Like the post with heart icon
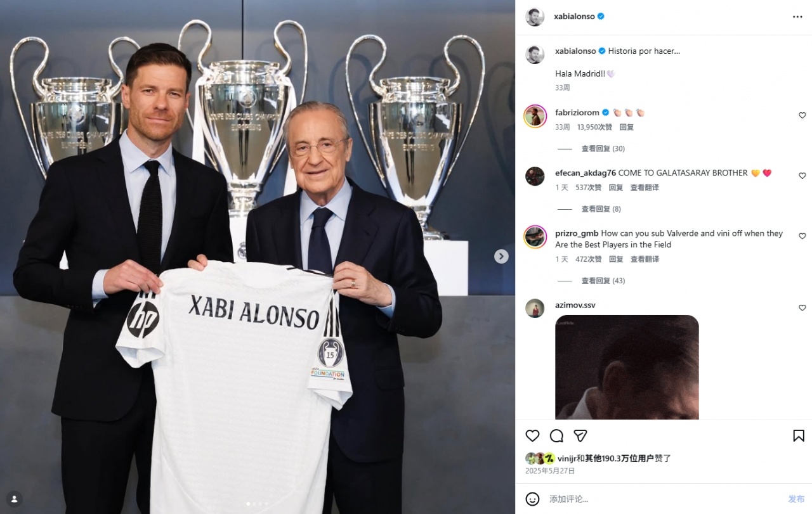 532,436
